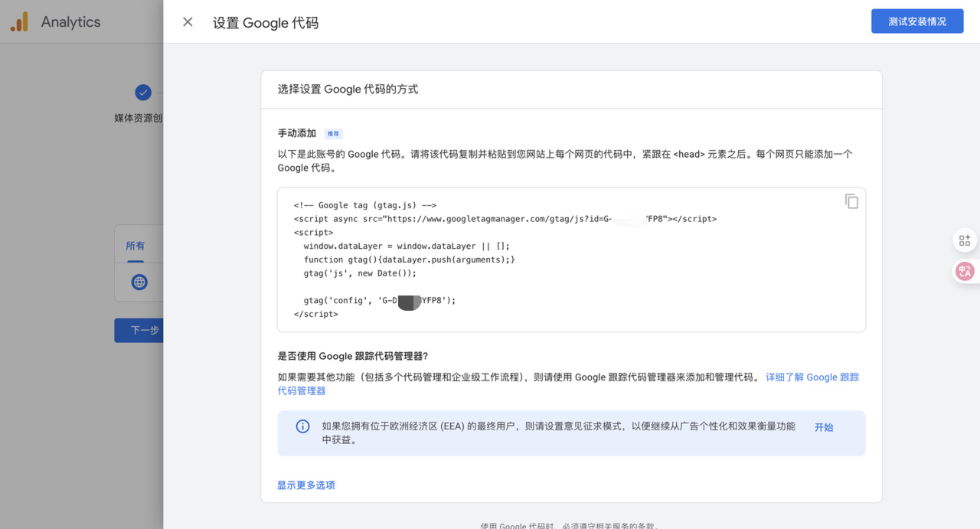Click the completed step checkmark icon
The height and width of the screenshot is (529, 980).
(x=143, y=93)
